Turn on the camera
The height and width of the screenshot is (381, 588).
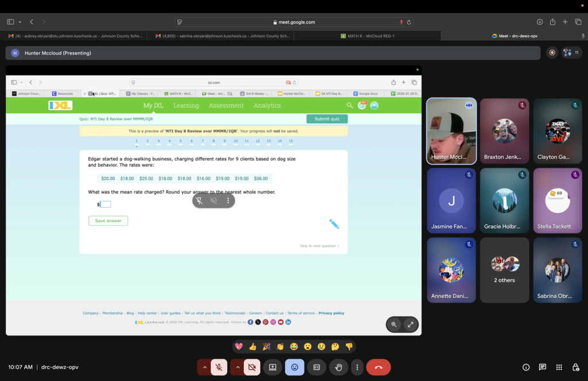click(x=252, y=367)
